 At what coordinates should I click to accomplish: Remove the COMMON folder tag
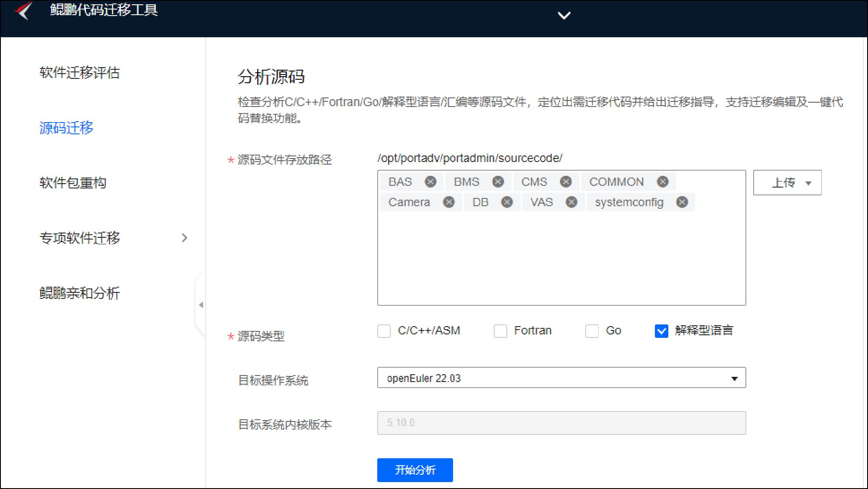663,182
